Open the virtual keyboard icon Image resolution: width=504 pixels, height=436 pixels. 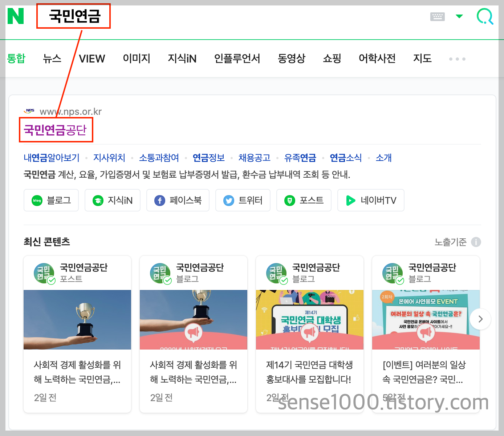pyautogui.click(x=437, y=16)
